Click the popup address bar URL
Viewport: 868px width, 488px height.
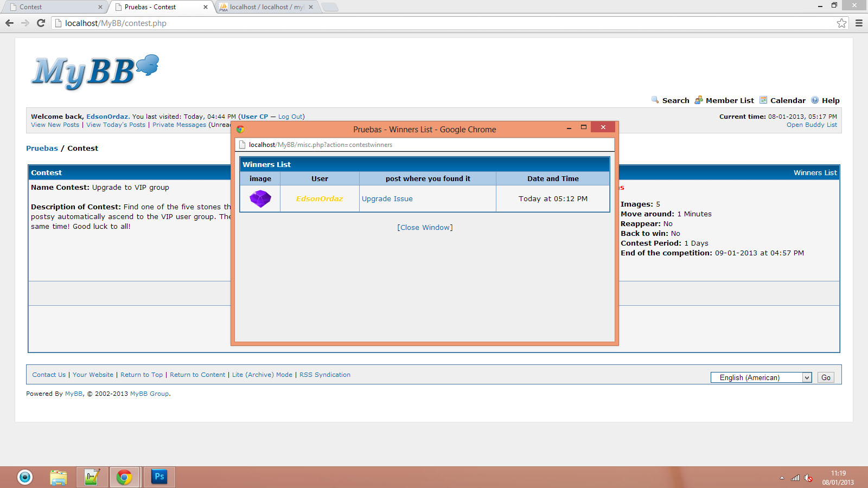(320, 145)
